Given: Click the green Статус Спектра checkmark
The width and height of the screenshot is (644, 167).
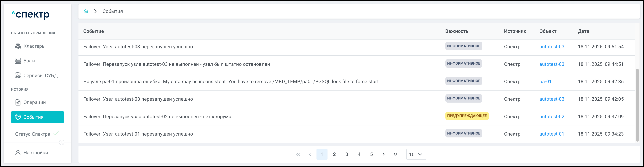Looking at the screenshot, I should click(x=56, y=133).
